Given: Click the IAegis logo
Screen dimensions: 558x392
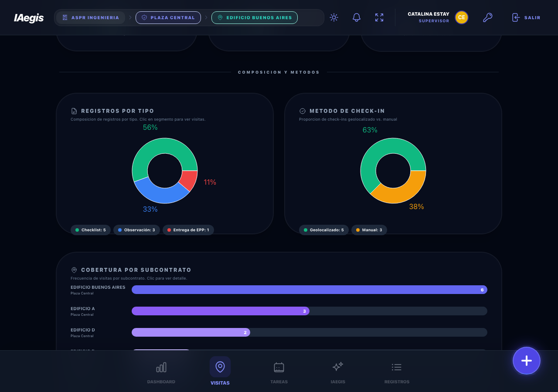Looking at the screenshot, I should tap(29, 18).
